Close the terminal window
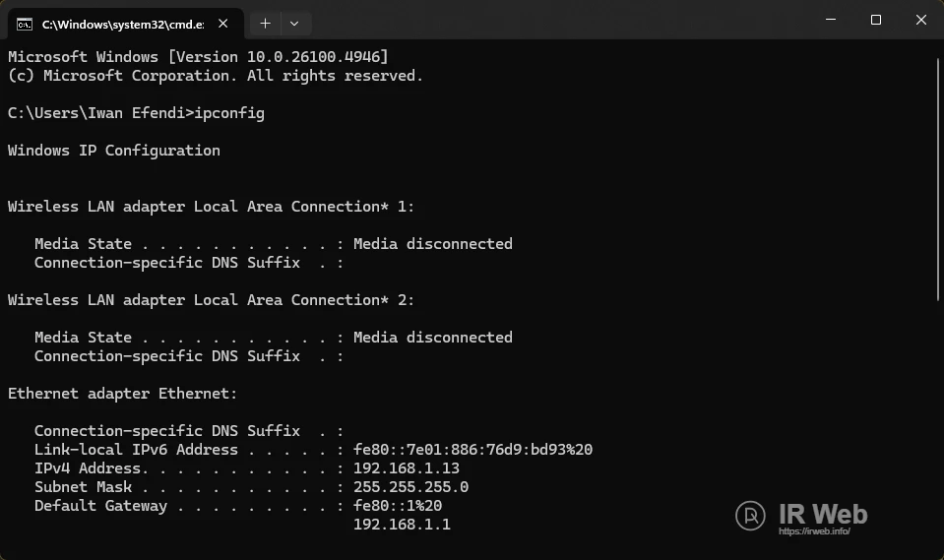The width and height of the screenshot is (944, 560). point(920,20)
